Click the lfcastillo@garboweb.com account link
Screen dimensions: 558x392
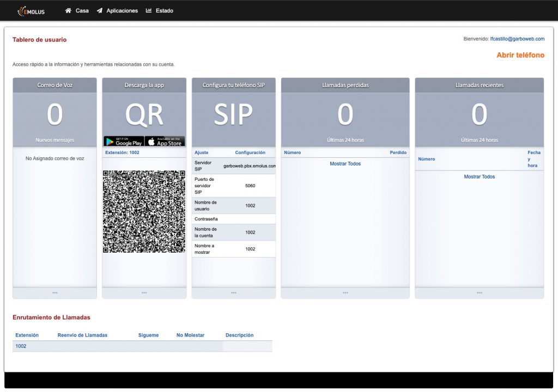[x=517, y=39]
